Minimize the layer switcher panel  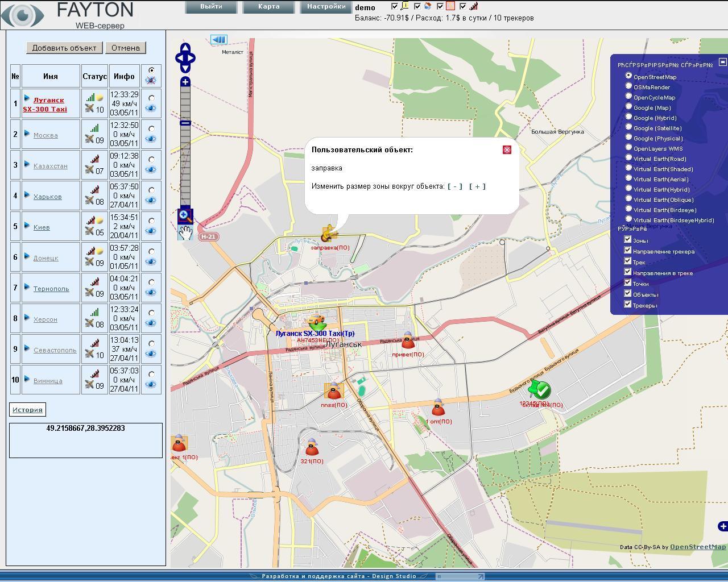coord(723,62)
